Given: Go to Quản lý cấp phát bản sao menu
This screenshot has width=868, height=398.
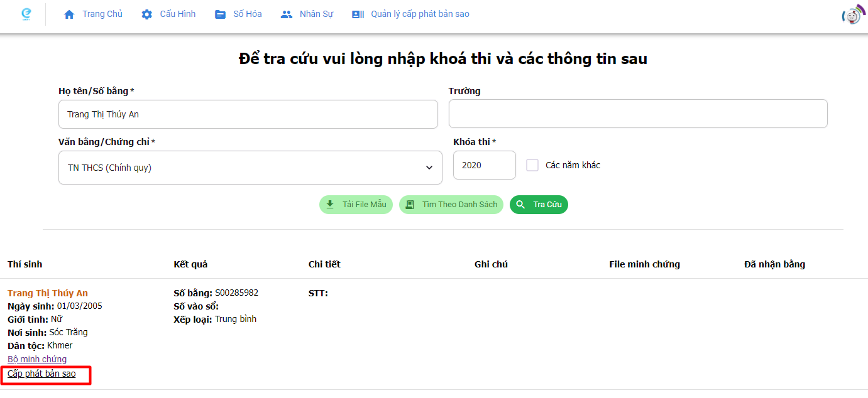Looking at the screenshot, I should coord(419,14).
